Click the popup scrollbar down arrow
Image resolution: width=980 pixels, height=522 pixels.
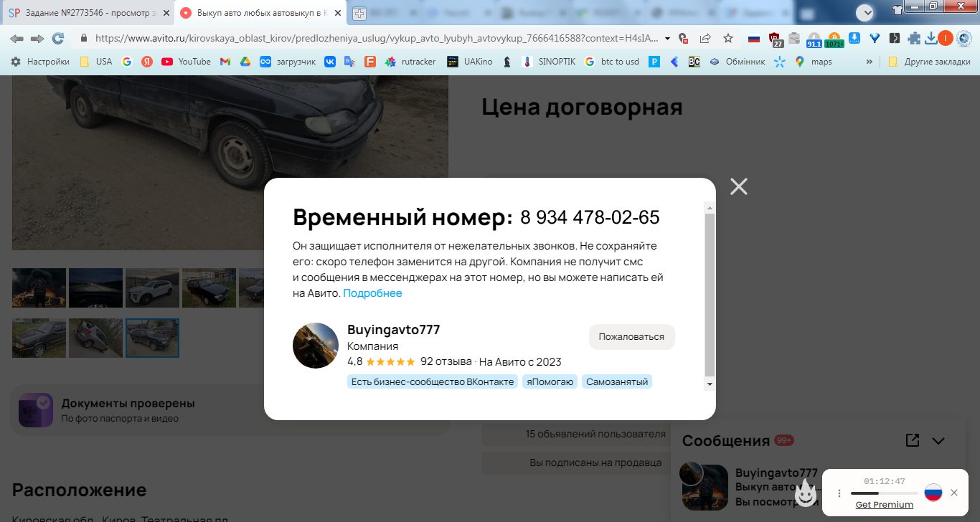(x=710, y=384)
